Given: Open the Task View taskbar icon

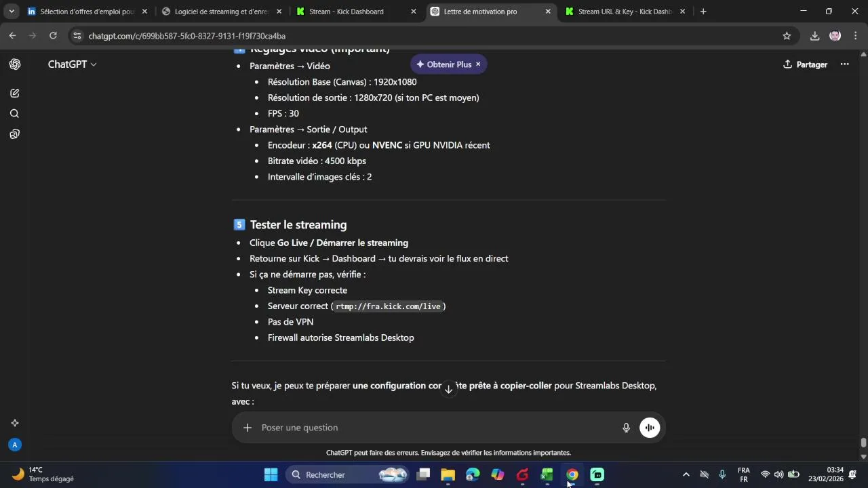Looking at the screenshot, I should [423, 475].
